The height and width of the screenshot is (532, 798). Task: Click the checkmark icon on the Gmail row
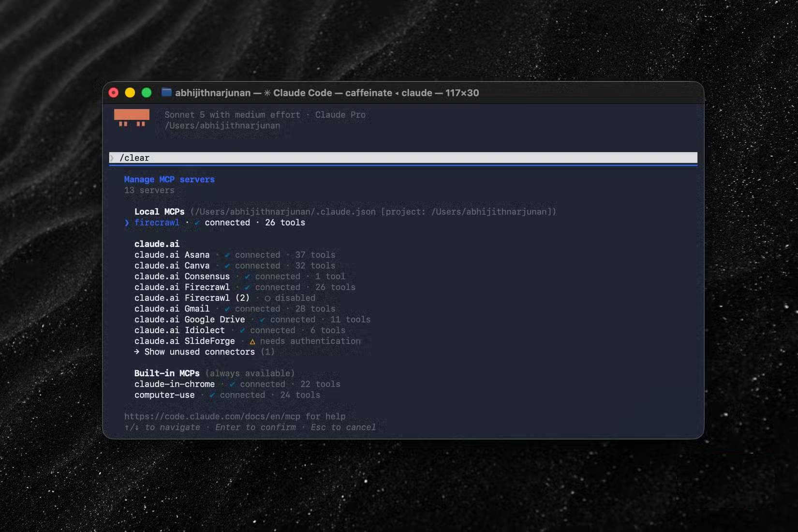tap(227, 309)
